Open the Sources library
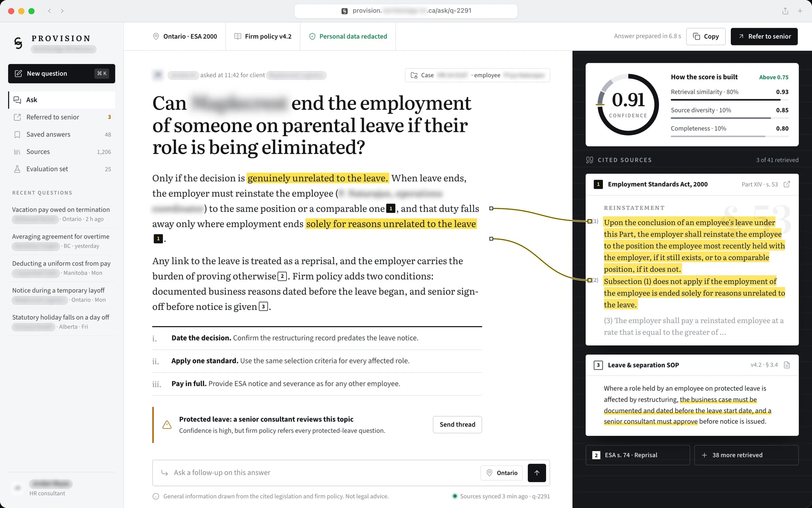Image resolution: width=812 pixels, height=508 pixels. pyautogui.click(x=62, y=152)
